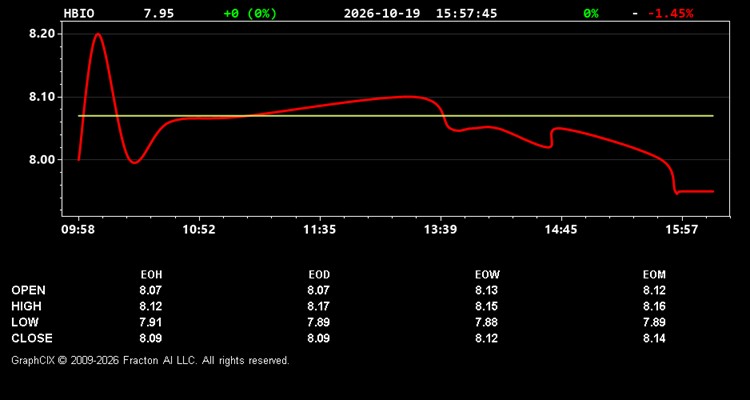
Task: Select the EOW open value 8.13
Action: [486, 290]
